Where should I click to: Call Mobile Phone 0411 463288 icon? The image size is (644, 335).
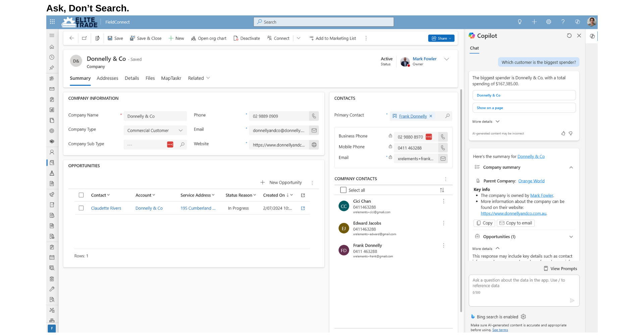pyautogui.click(x=443, y=148)
